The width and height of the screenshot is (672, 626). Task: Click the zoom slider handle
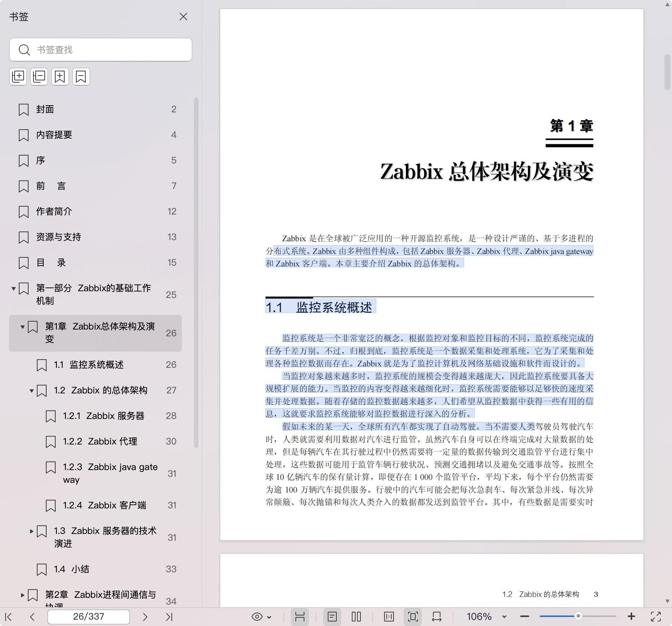578,616
